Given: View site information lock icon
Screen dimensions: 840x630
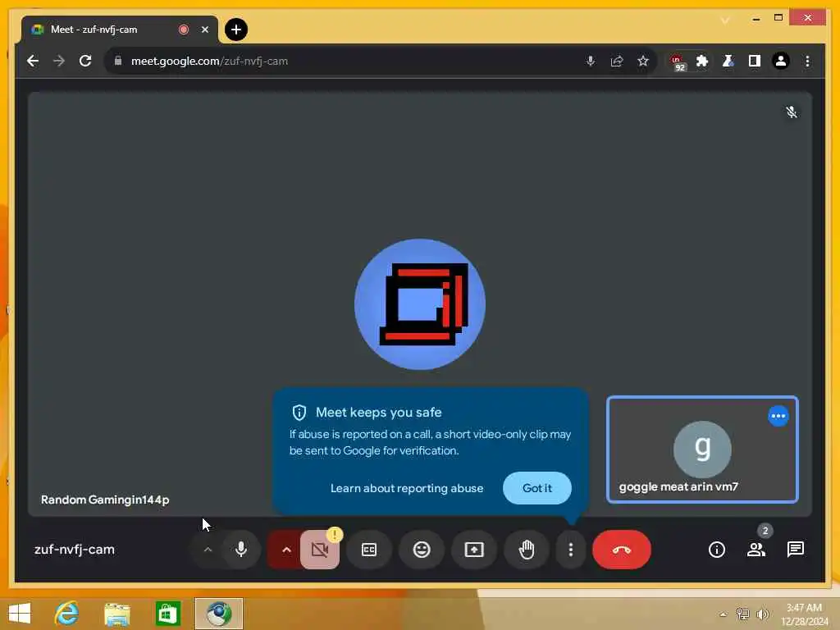Looking at the screenshot, I should coord(118,61).
